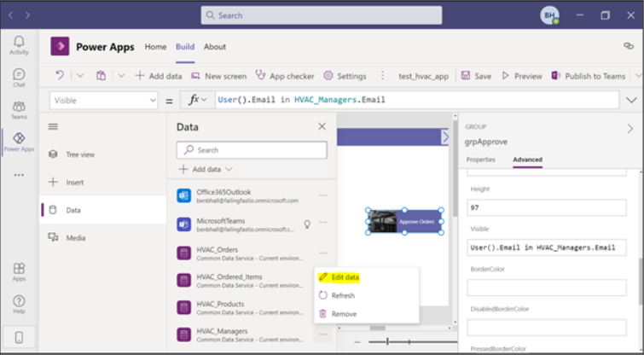This screenshot has width=644, height=355.
Task: Click the properties pane vertical scrollbar
Action: (641, 282)
